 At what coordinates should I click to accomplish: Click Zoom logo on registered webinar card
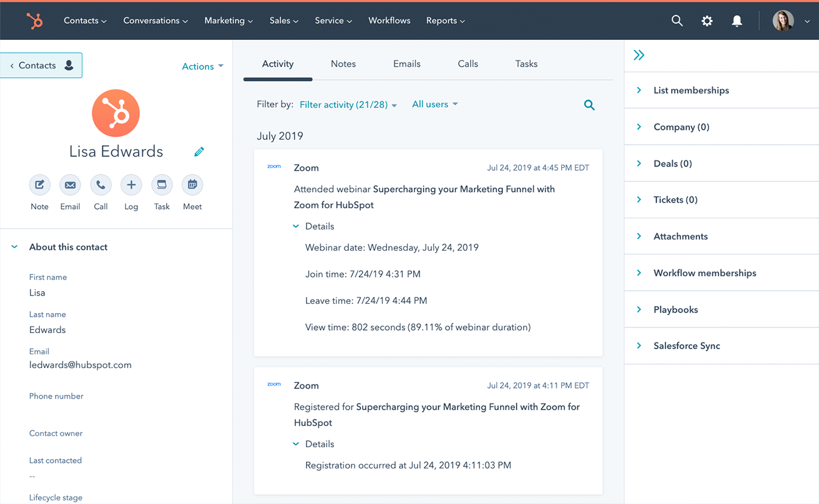pyautogui.click(x=274, y=384)
